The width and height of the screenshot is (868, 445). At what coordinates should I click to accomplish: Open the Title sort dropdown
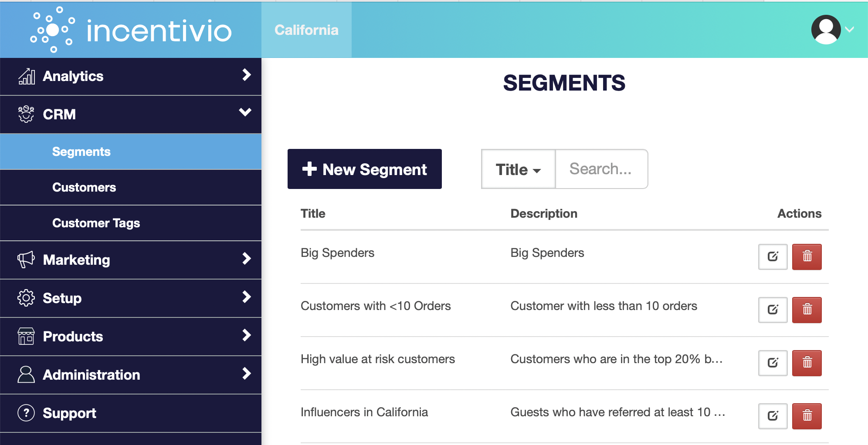pyautogui.click(x=518, y=169)
